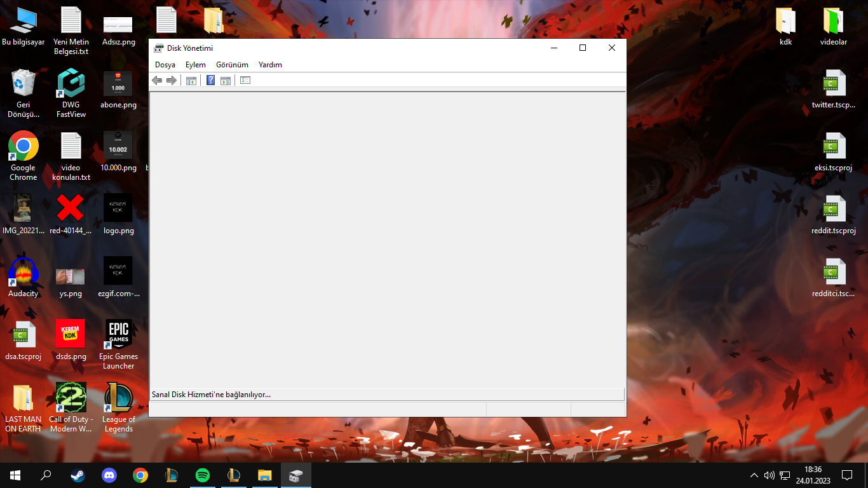Select the IMG_20221 image file on desktop
The width and height of the screenshot is (868, 488).
click(x=24, y=215)
